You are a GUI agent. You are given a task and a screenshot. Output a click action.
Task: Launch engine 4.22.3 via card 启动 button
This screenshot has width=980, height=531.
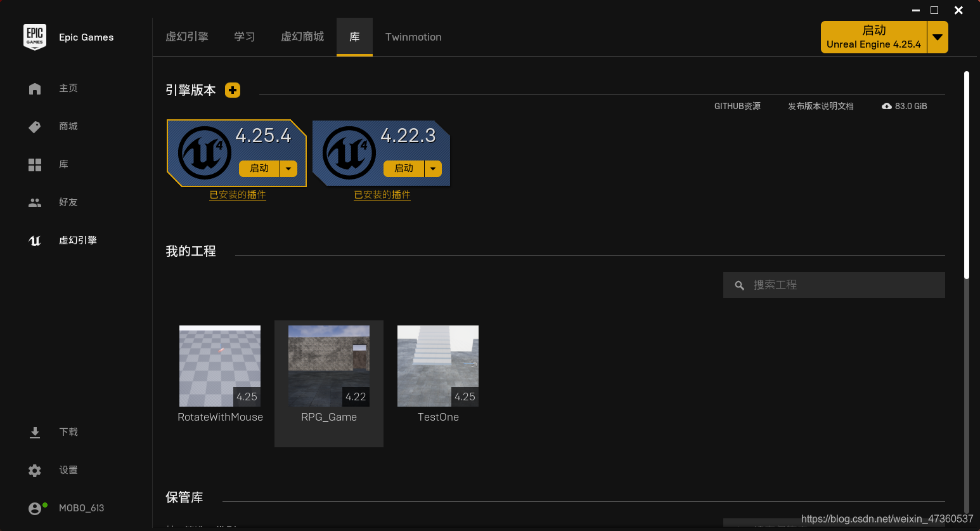(404, 168)
